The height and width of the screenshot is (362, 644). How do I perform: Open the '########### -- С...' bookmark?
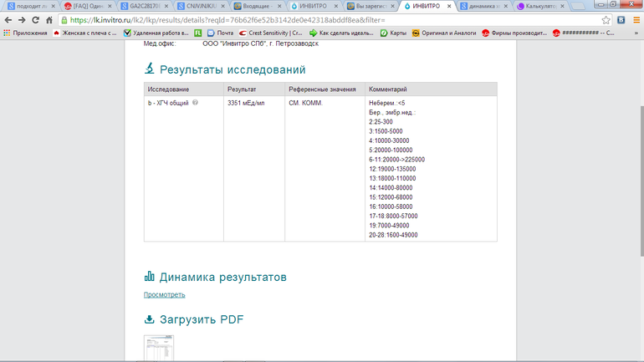point(584,33)
